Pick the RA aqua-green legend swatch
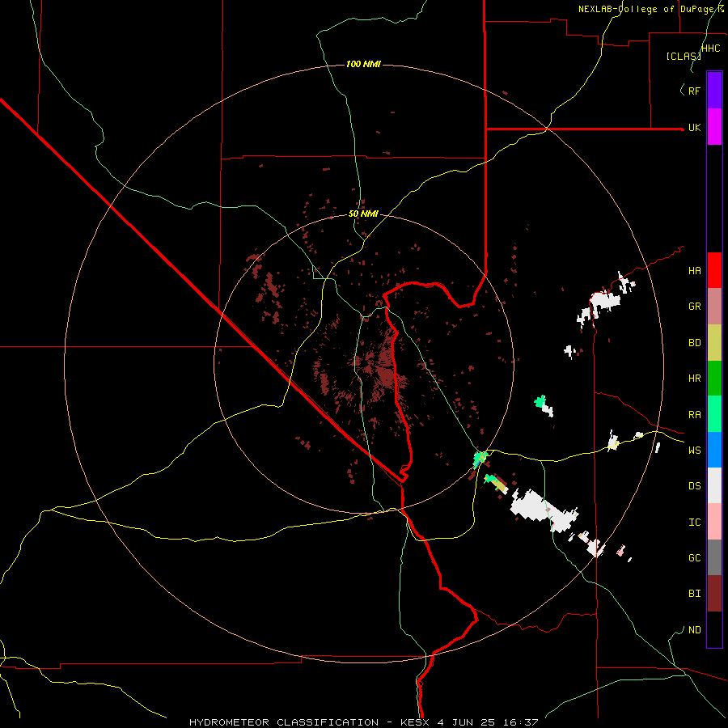Screen dimensions: 728x728 click(x=714, y=414)
